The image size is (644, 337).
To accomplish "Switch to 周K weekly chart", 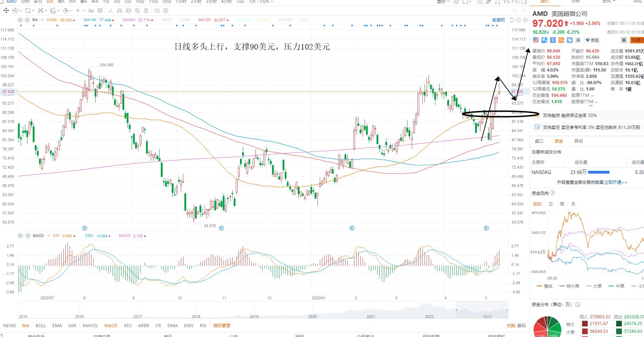I will tap(61, 2).
